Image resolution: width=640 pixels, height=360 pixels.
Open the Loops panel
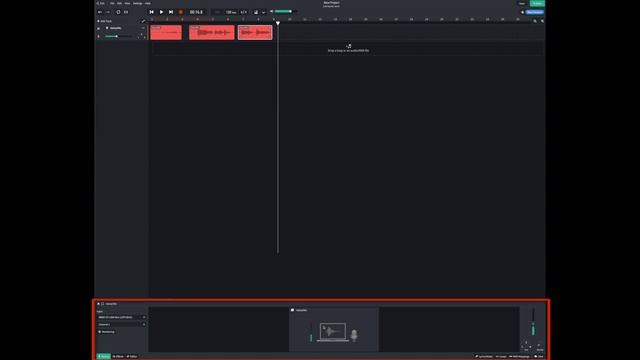tap(501, 356)
